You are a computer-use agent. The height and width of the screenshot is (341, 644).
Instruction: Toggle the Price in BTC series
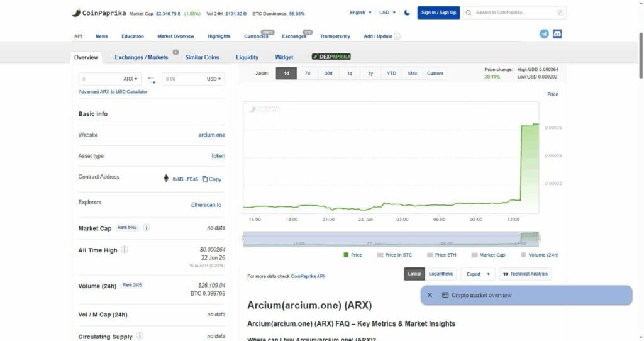coord(394,255)
